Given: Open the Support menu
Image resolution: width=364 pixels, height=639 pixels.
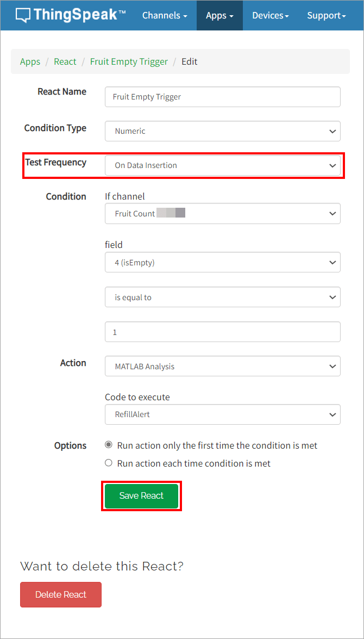Looking at the screenshot, I should [x=326, y=15].
